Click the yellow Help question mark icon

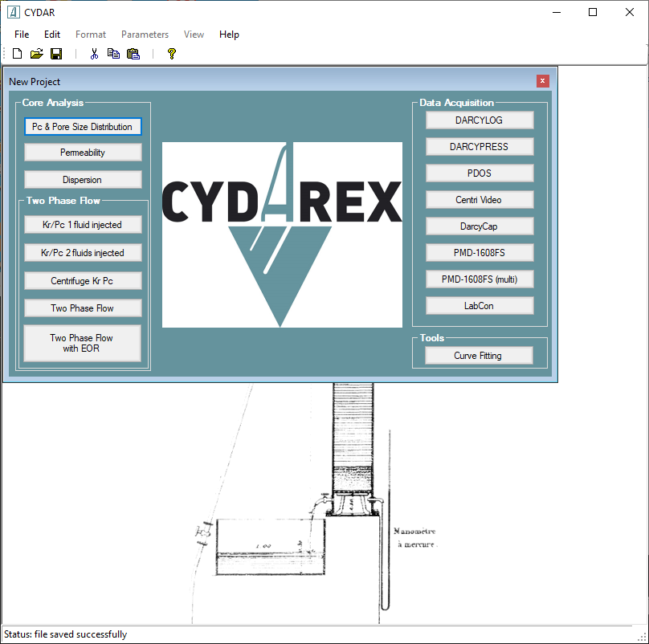[x=171, y=53]
